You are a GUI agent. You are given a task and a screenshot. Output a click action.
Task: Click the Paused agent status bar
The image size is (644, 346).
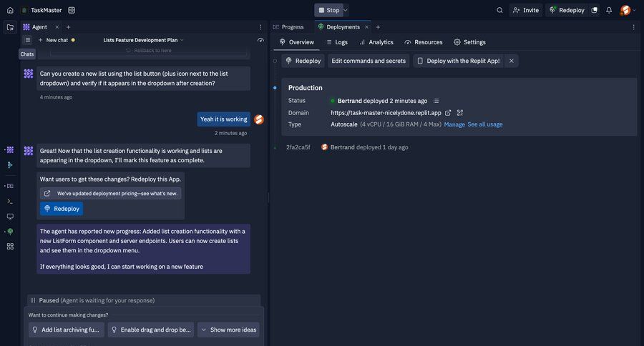[x=144, y=300]
